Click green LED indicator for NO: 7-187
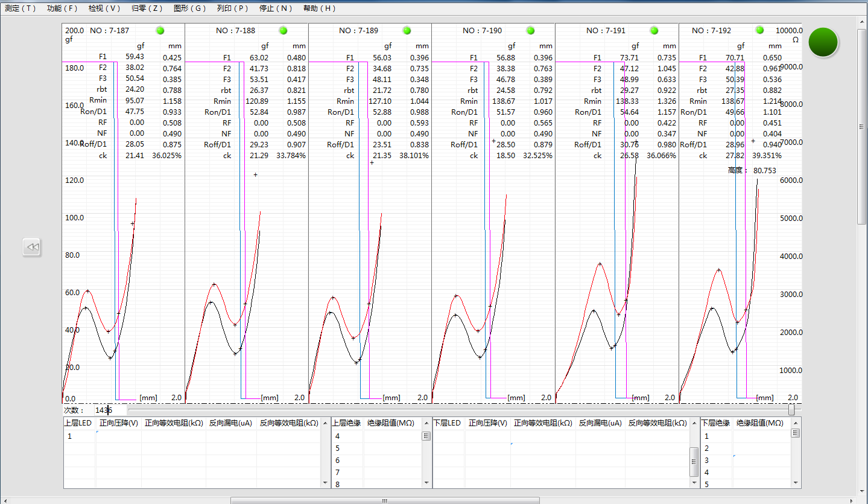The image size is (868, 504). pyautogui.click(x=160, y=30)
